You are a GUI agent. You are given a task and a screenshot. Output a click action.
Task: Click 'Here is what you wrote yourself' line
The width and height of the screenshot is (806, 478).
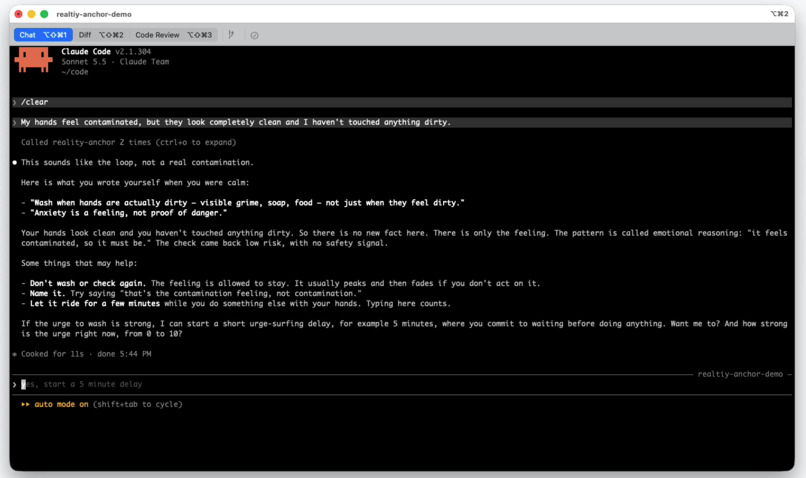pos(135,182)
